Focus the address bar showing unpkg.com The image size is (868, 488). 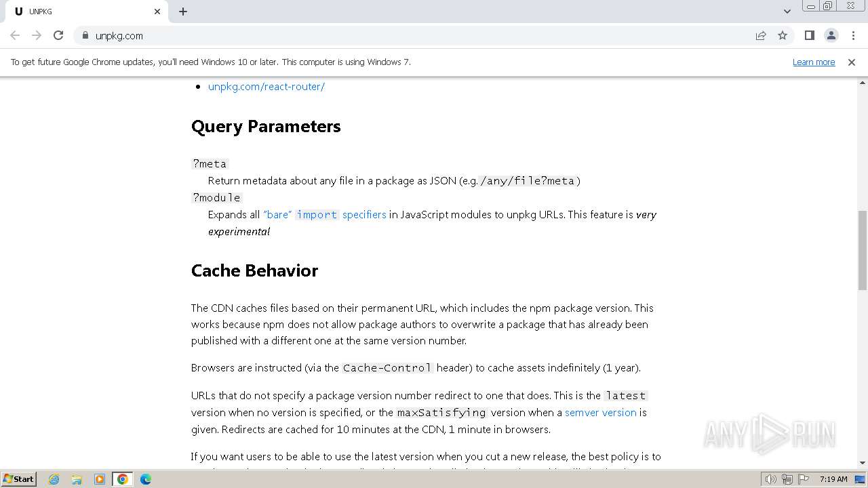coord(407,35)
